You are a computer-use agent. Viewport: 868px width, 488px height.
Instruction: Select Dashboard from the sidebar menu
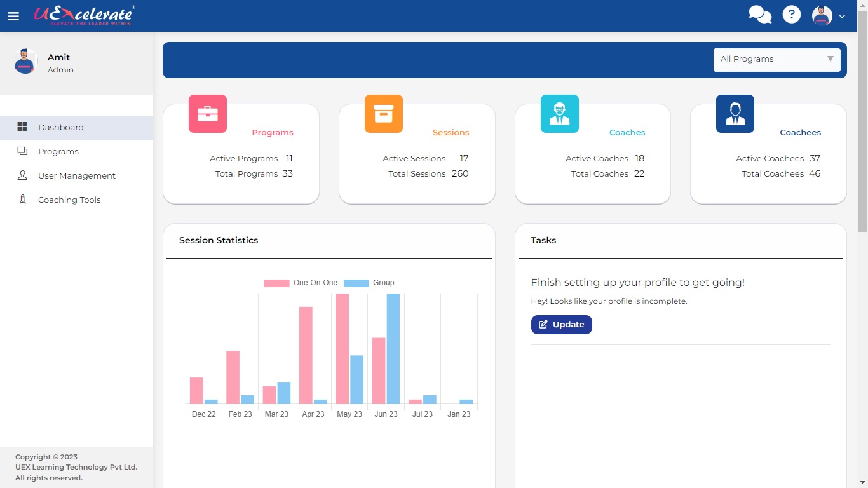(x=61, y=127)
